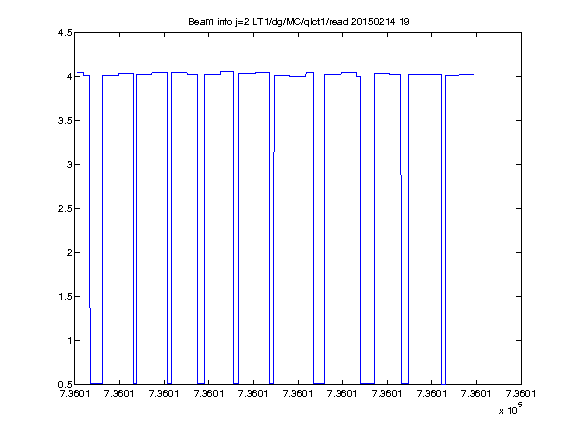576x432 pixels.
Task: Click the plot title text
Action: pyautogui.click(x=299, y=22)
